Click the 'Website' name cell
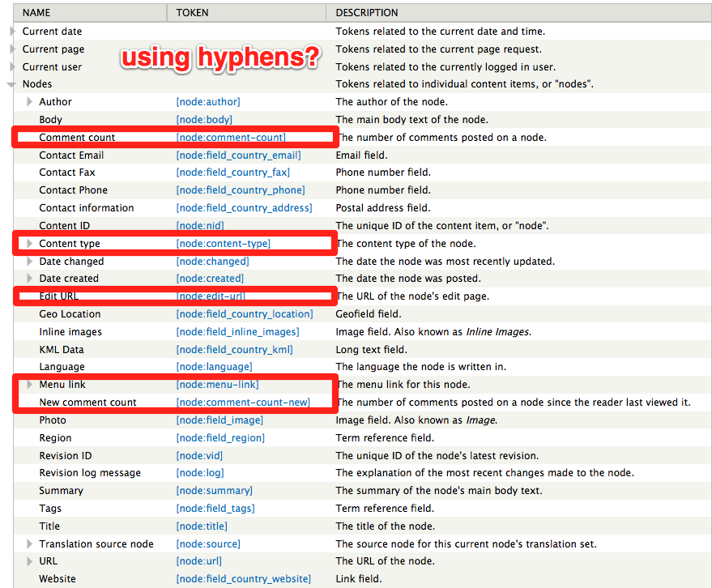The height and width of the screenshot is (588, 712). point(58,579)
